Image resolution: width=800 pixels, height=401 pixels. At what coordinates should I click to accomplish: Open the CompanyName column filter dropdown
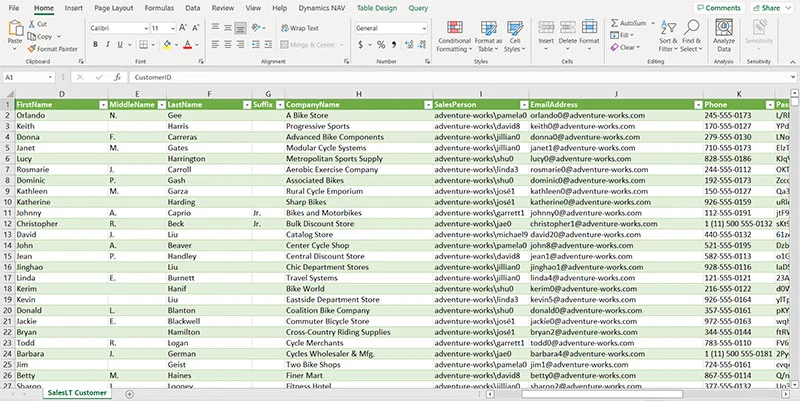428,105
